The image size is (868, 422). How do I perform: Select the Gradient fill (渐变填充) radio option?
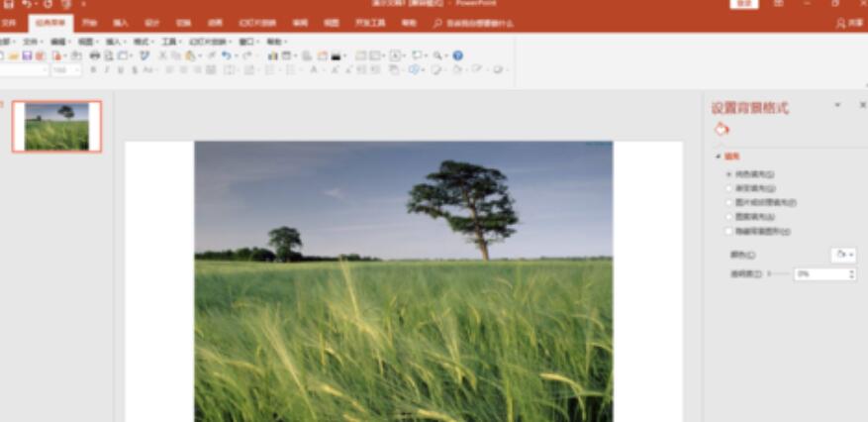[729, 187]
